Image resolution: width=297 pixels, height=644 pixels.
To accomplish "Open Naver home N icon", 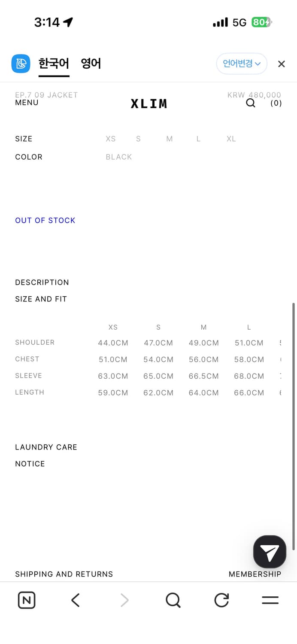I will [x=27, y=600].
